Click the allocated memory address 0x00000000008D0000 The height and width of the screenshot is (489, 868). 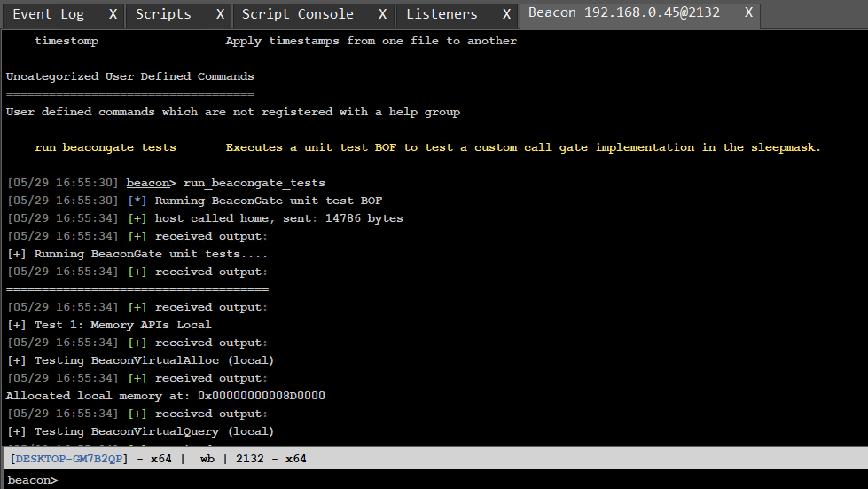[x=261, y=395]
